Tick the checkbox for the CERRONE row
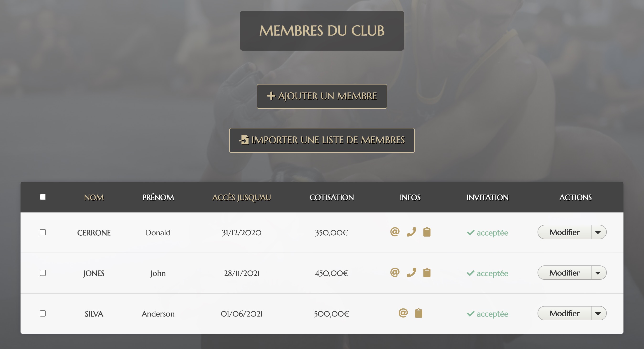 click(43, 232)
